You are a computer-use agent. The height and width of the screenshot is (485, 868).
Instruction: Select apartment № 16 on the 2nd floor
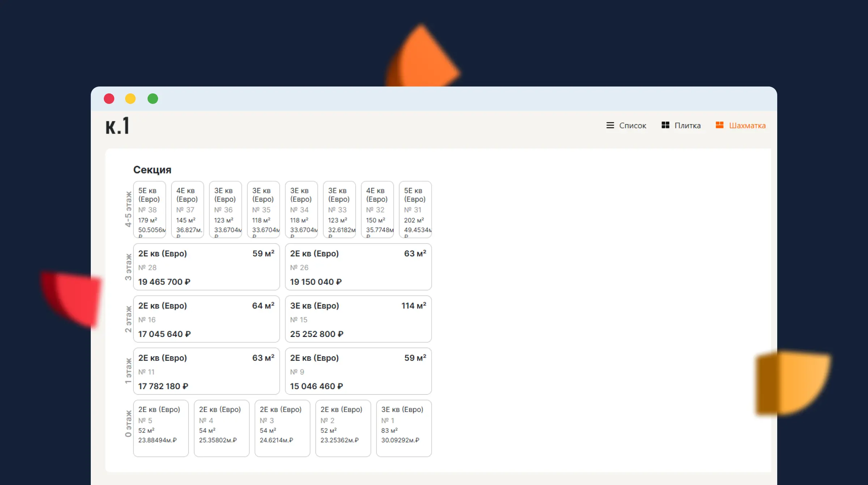point(206,319)
